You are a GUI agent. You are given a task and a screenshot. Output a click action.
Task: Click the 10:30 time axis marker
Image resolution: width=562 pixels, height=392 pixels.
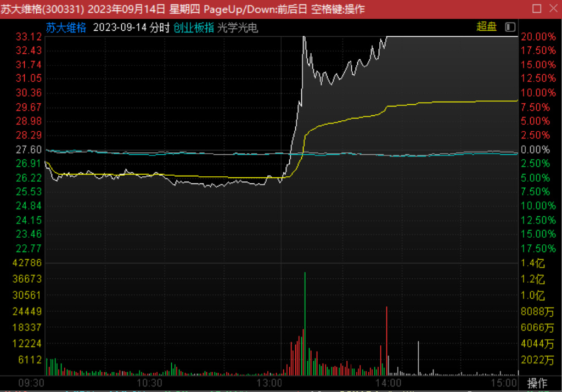click(x=149, y=383)
